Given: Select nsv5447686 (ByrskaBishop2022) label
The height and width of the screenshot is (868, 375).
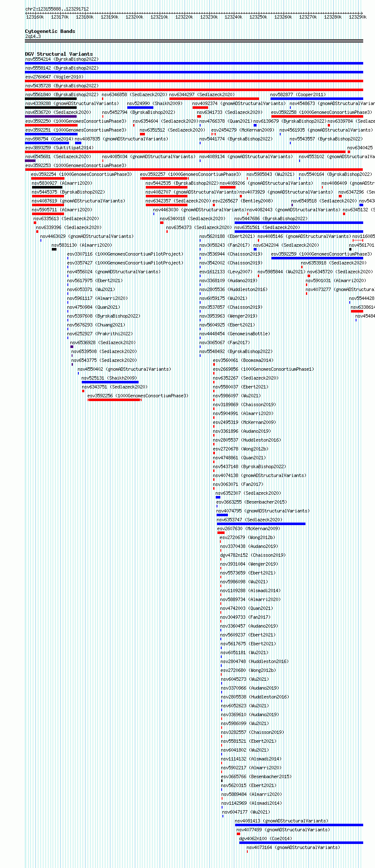Looking at the screenshot, I should 271,219.
